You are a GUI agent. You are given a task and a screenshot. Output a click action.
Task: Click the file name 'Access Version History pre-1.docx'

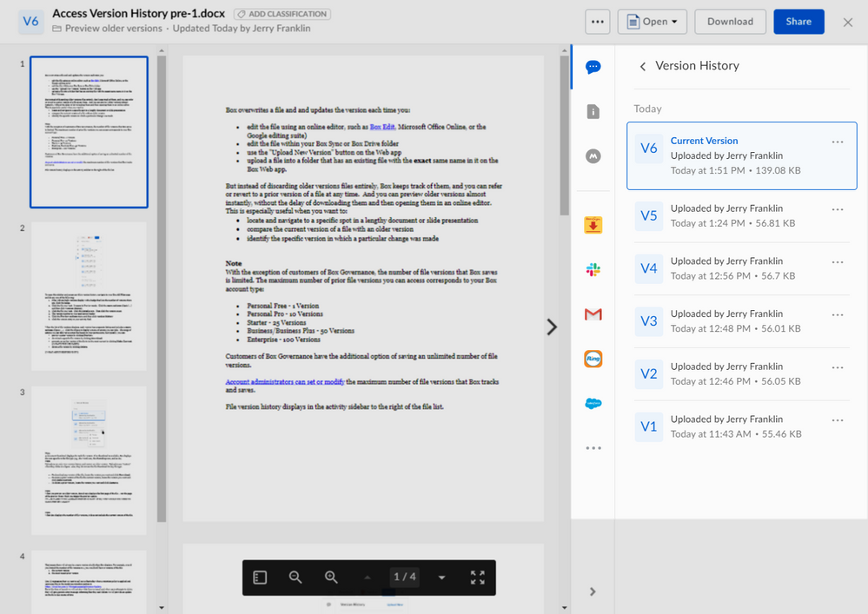tap(138, 13)
